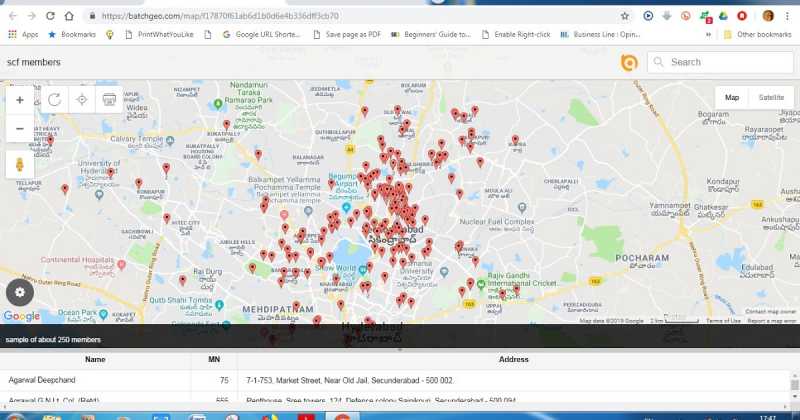Click the browser forward arrow

[x=32, y=16]
